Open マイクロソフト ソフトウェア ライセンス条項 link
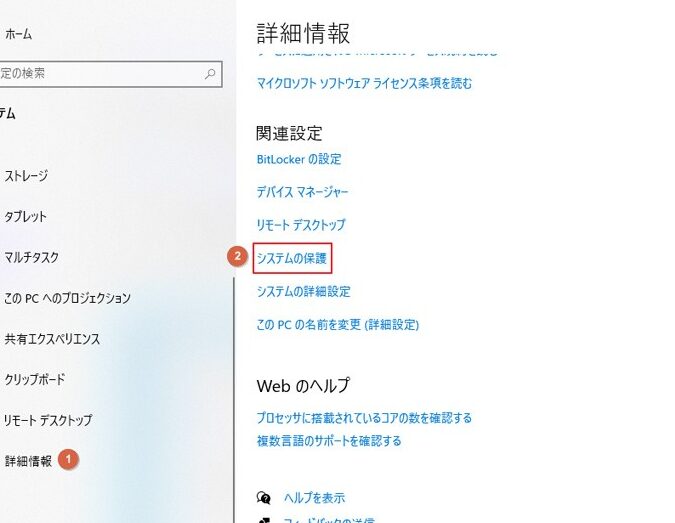Viewport: 675px width, 523px height. (364, 83)
